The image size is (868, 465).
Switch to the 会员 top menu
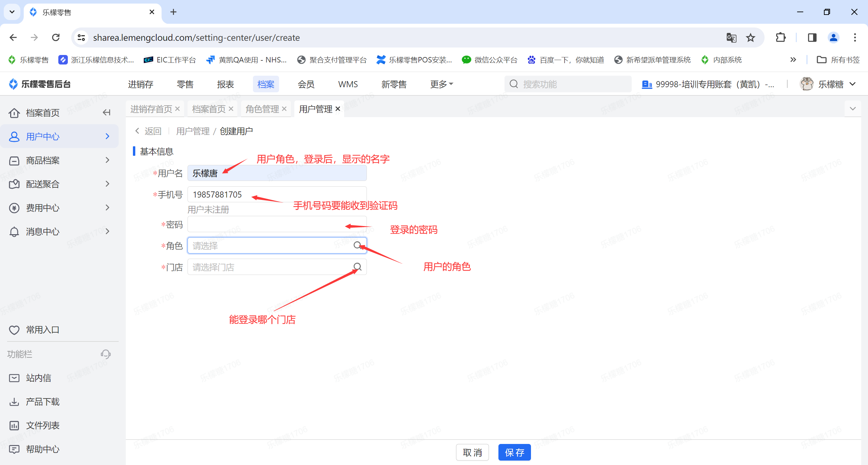306,84
